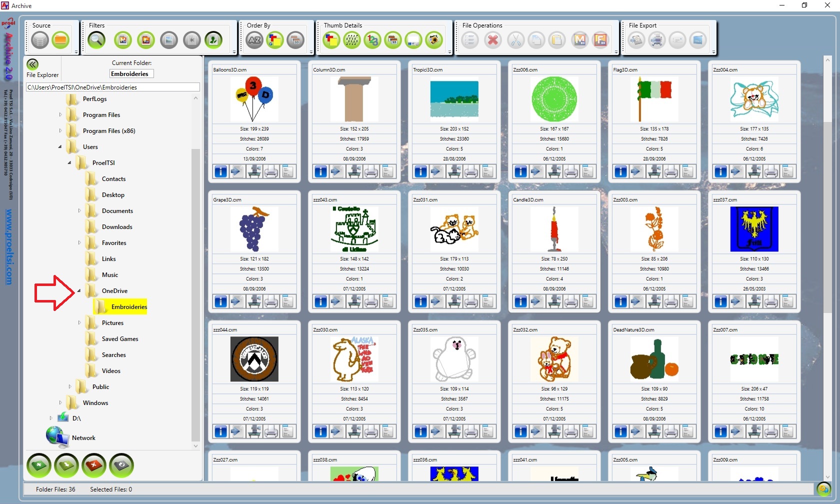
Task: Click tree scrollbar down arrow
Action: coord(195,445)
